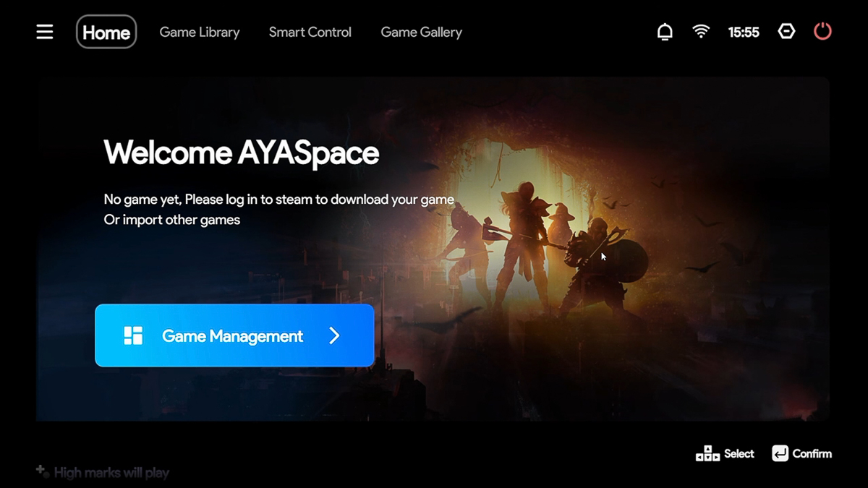Click the clock showing 15:55
Screen dimensions: 868x488
click(744, 32)
